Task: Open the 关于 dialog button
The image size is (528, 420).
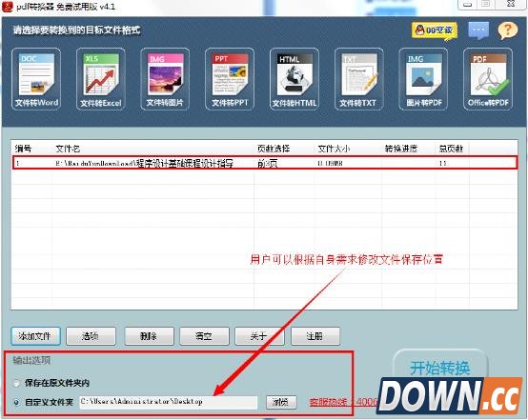Action: pos(259,336)
